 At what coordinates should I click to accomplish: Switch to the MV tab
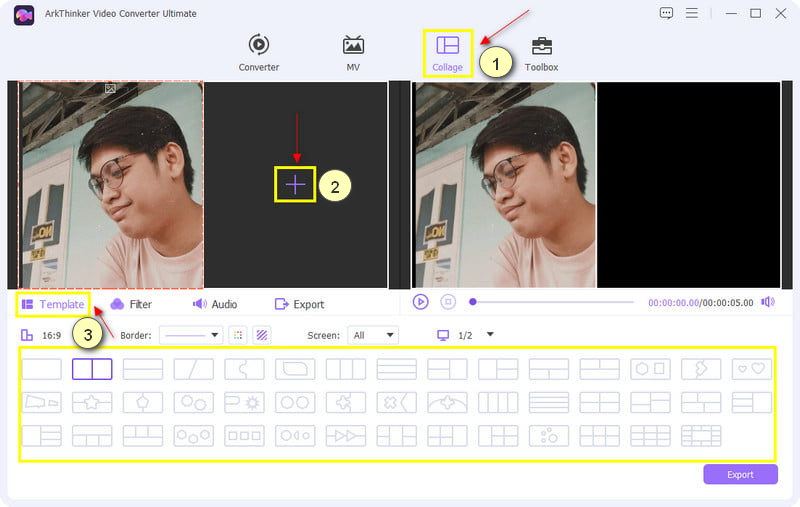tap(353, 53)
